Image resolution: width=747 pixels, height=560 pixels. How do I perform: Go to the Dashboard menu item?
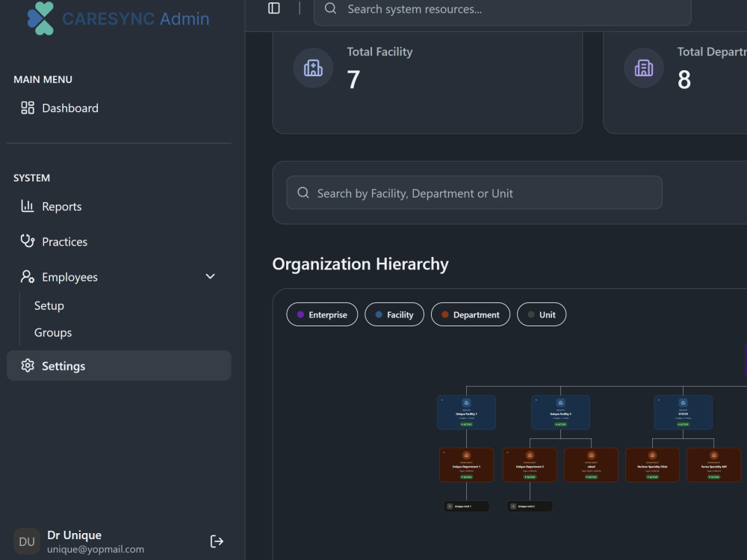tap(119, 108)
